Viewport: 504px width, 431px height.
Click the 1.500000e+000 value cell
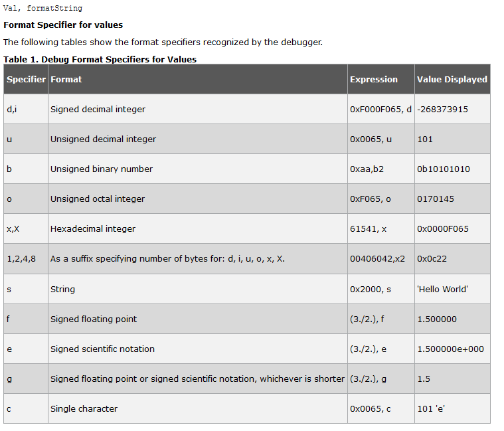tap(450, 349)
